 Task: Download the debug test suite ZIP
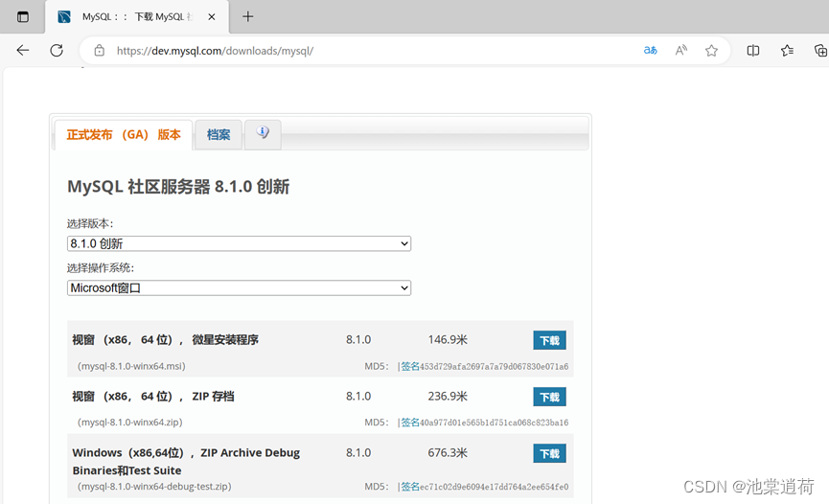point(549,454)
